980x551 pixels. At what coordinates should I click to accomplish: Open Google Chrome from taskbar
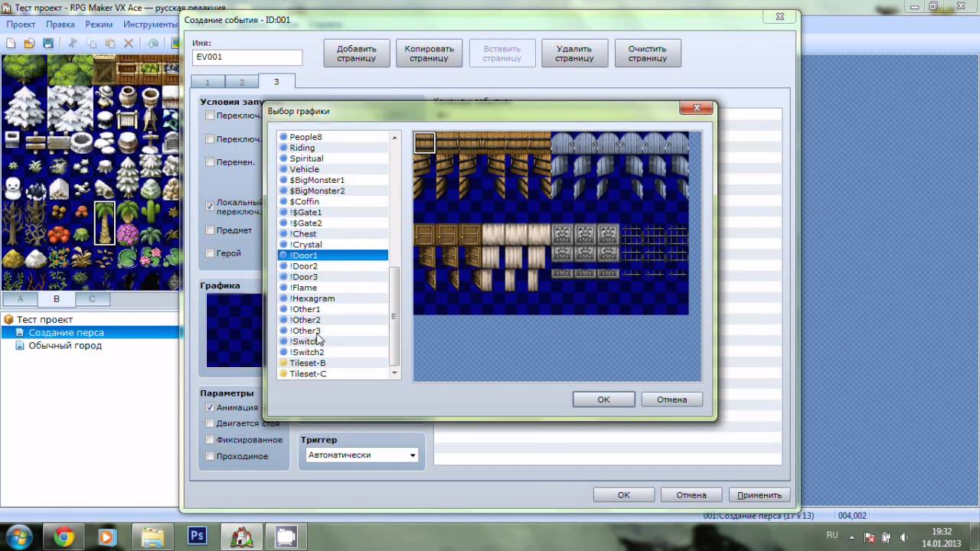pyautogui.click(x=64, y=536)
